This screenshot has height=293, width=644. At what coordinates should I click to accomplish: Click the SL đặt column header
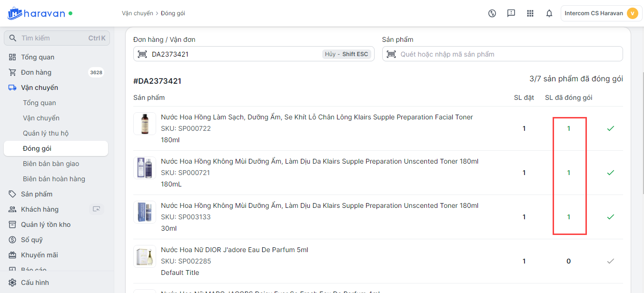point(524,98)
